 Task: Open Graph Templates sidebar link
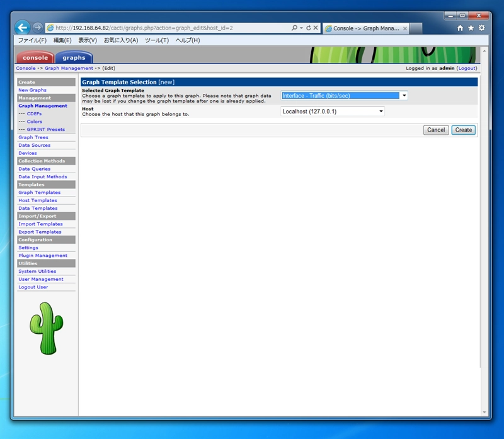[x=40, y=192]
